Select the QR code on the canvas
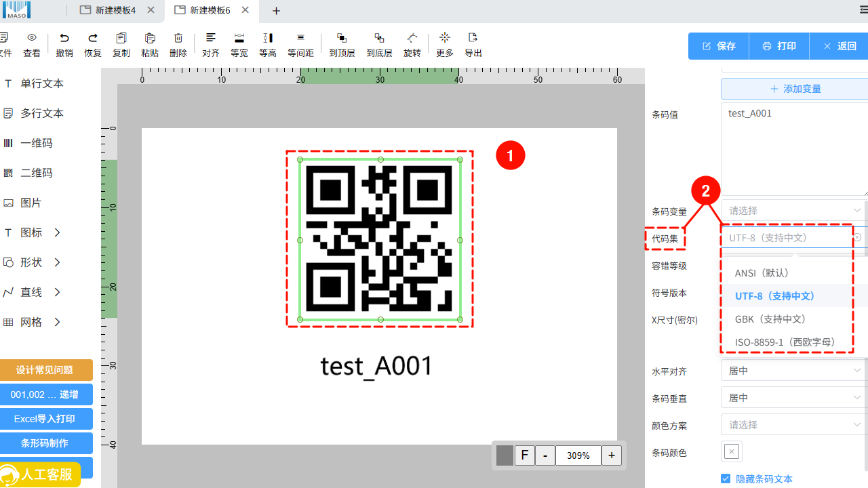Screen dimensions: 868x488 [x=380, y=239]
